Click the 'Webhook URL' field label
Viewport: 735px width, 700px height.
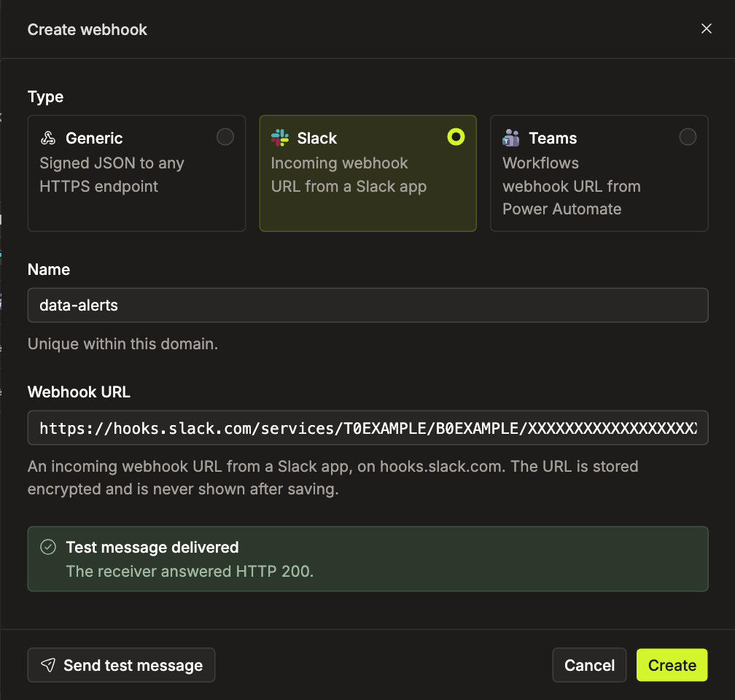pos(79,392)
